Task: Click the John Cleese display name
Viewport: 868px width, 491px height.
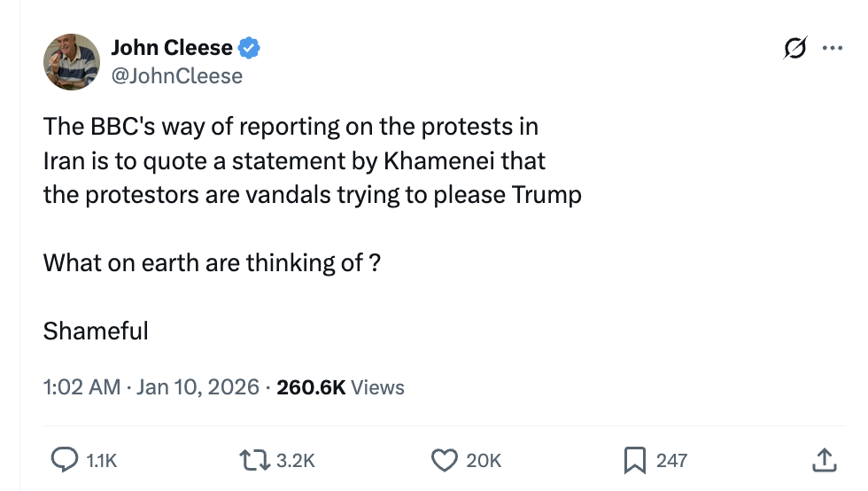Action: 172,49
